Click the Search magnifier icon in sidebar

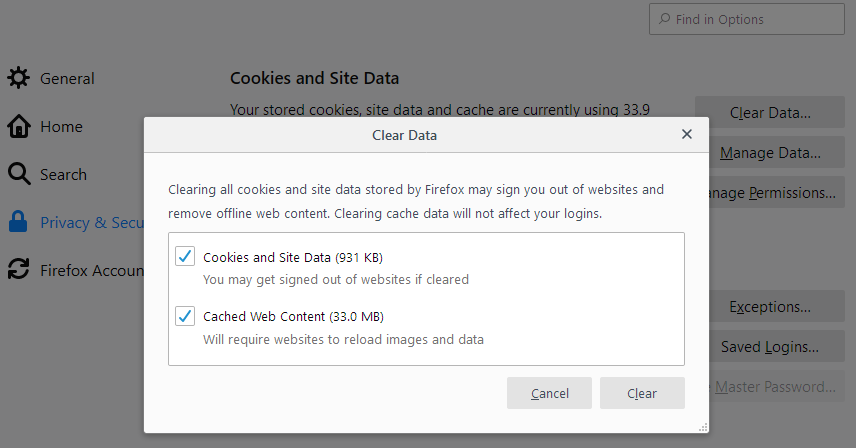[x=19, y=174]
